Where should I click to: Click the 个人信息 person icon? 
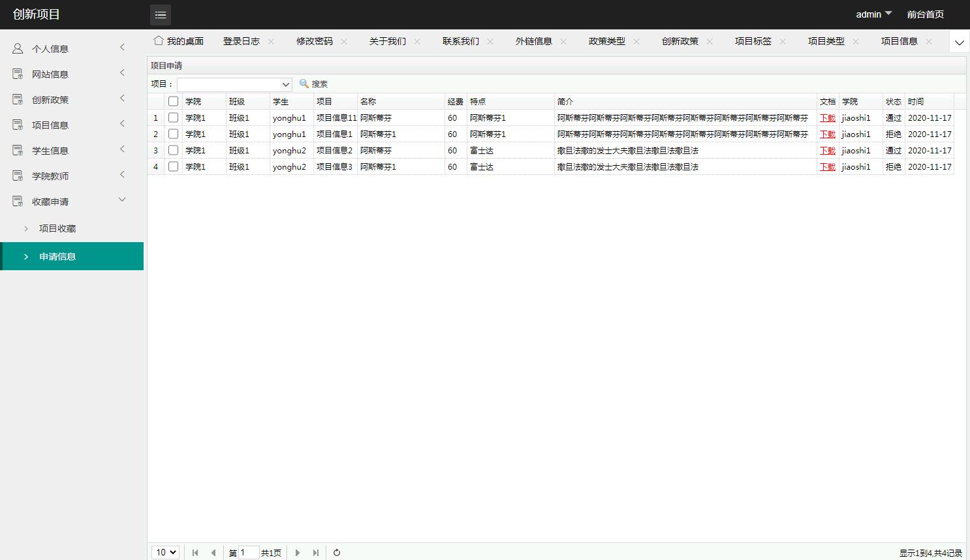[x=18, y=48]
